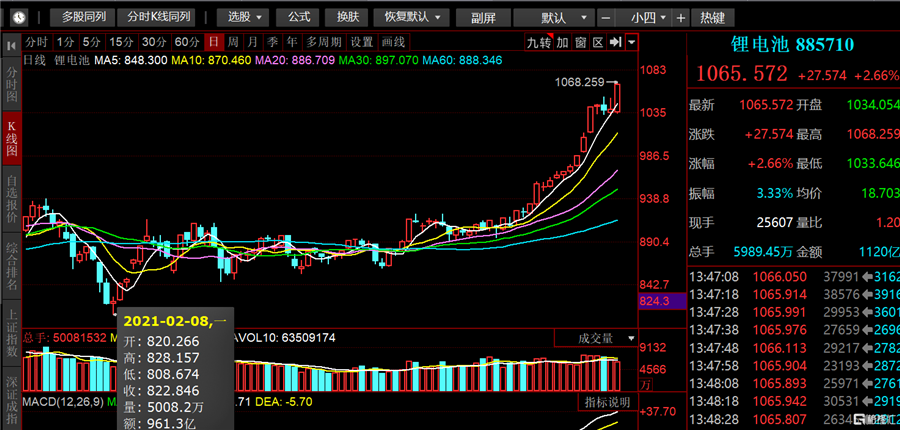Switch to 30分 period tab
This screenshot has width=900, height=430.
pos(154,42)
